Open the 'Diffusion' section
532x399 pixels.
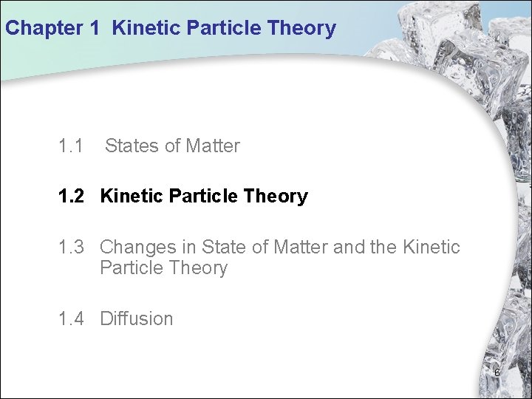point(136,319)
